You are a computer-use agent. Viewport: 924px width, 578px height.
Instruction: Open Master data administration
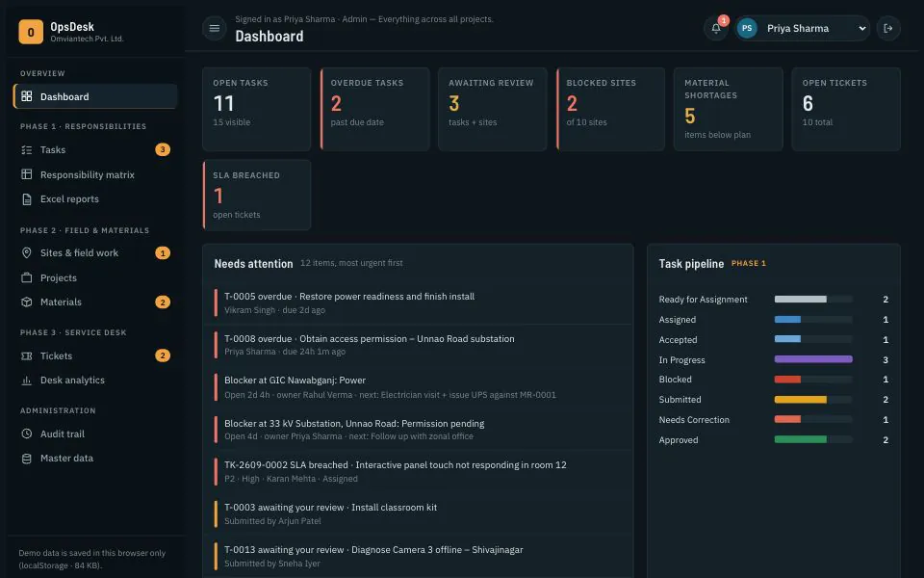[x=95, y=459]
